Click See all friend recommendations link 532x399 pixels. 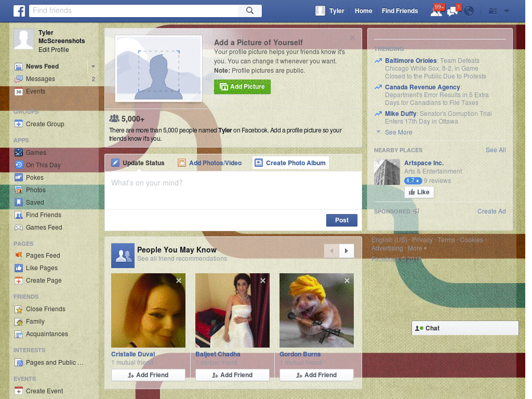click(x=182, y=259)
